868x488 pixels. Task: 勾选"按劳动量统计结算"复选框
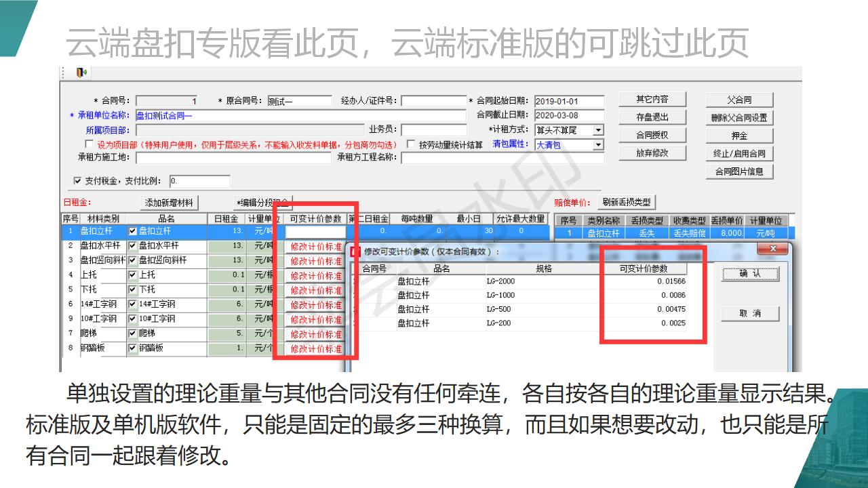click(x=410, y=144)
